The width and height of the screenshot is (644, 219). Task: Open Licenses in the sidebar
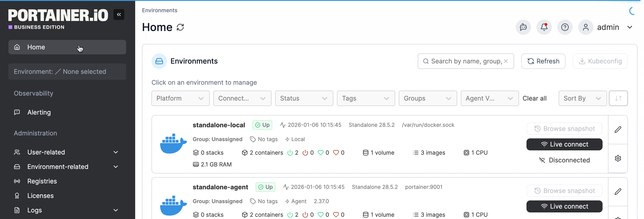coord(40,196)
